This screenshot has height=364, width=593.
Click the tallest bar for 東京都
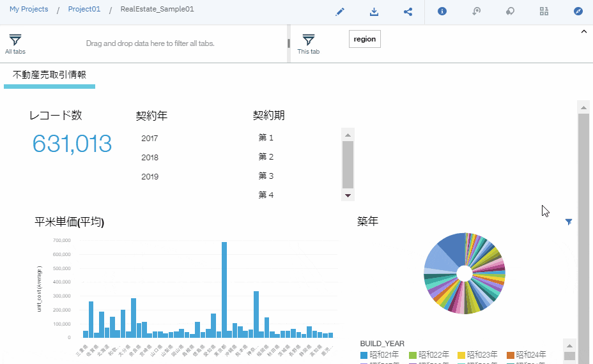click(224, 289)
